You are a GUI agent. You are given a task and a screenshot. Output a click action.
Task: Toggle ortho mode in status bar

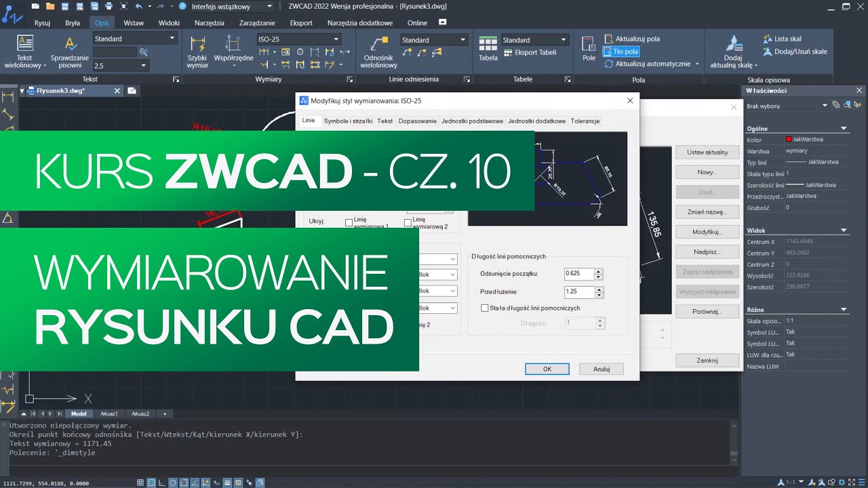162,483
